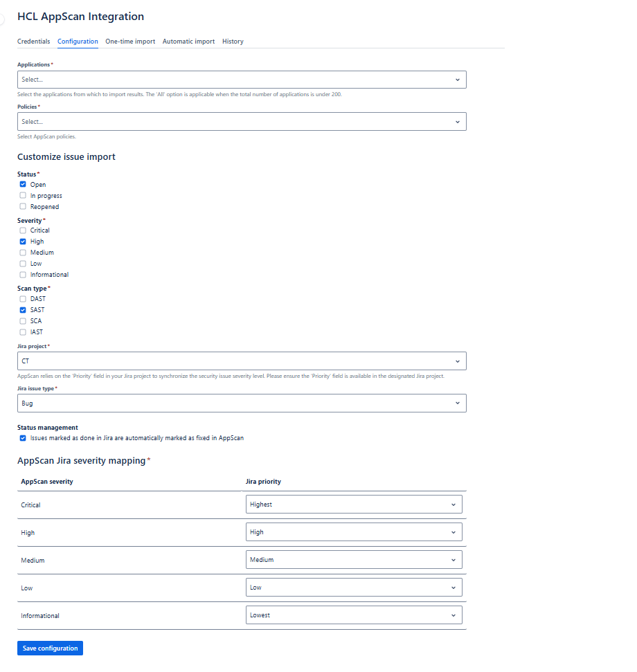Check the DAST scan type
This screenshot has width=637, height=672.
click(23, 299)
